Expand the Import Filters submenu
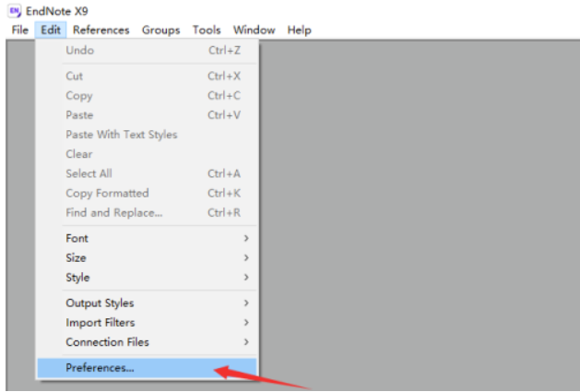Viewport: 580px width, 392px height. (x=147, y=323)
